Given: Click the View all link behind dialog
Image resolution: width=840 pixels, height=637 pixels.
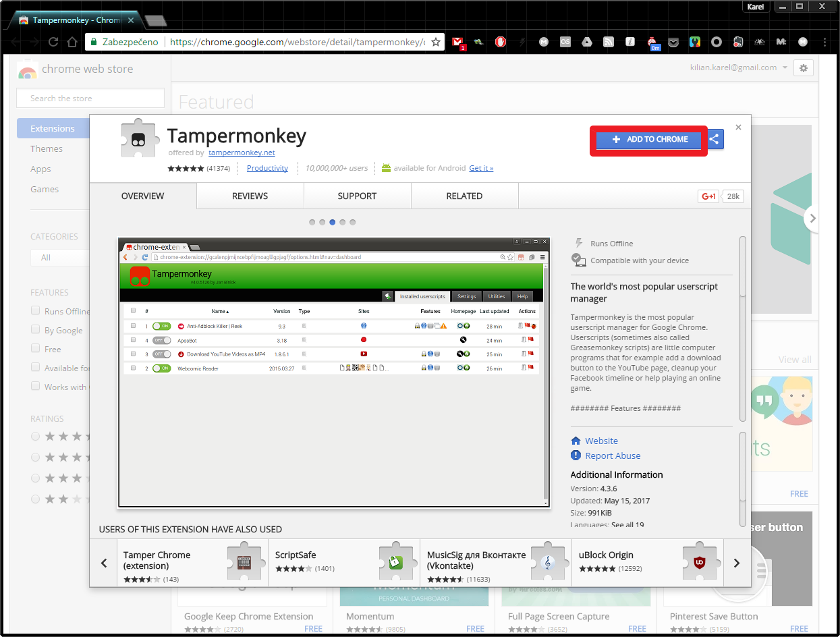Looking at the screenshot, I should pos(795,360).
